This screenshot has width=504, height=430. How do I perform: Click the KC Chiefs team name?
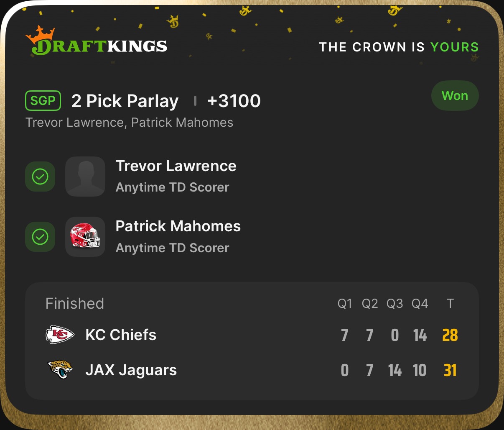pyautogui.click(x=121, y=335)
